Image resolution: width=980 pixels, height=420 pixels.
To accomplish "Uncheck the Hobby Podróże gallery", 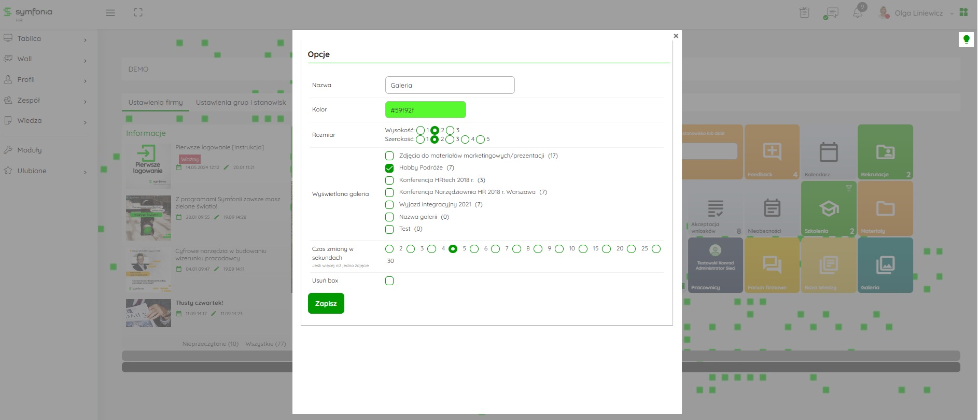I will pos(389,168).
